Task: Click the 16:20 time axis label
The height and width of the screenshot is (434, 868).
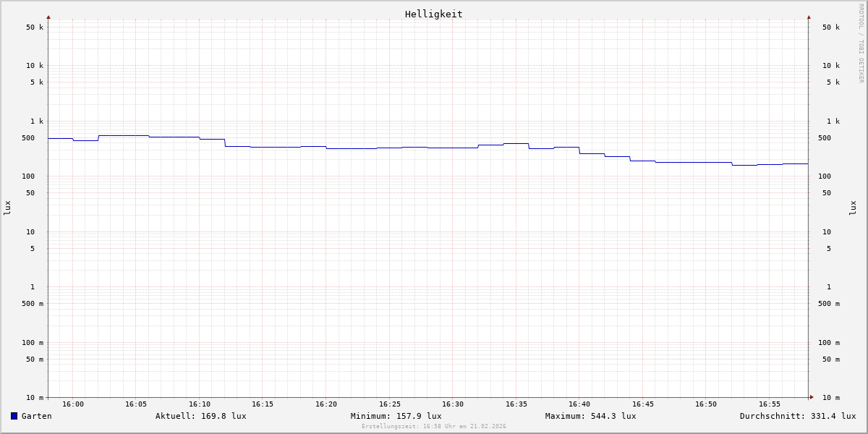Action: pos(326,404)
